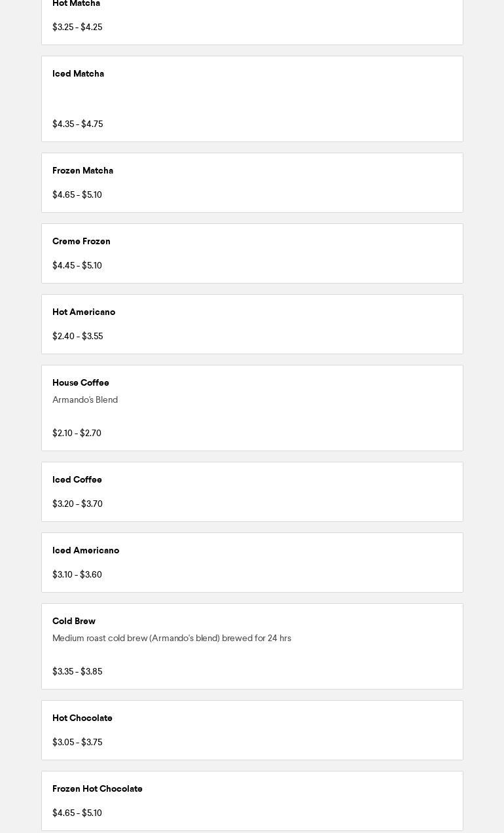
Task: Click the Hot Americano $2.40 – $3.55 price
Action: point(77,337)
